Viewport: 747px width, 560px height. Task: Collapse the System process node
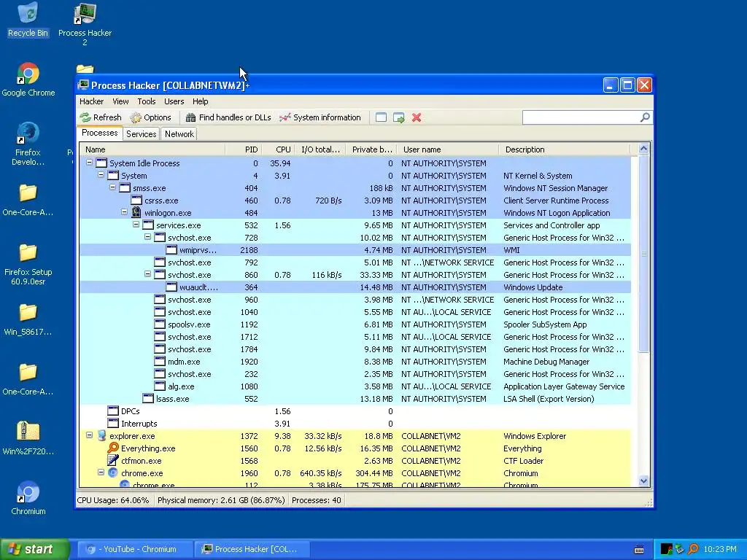(x=101, y=175)
